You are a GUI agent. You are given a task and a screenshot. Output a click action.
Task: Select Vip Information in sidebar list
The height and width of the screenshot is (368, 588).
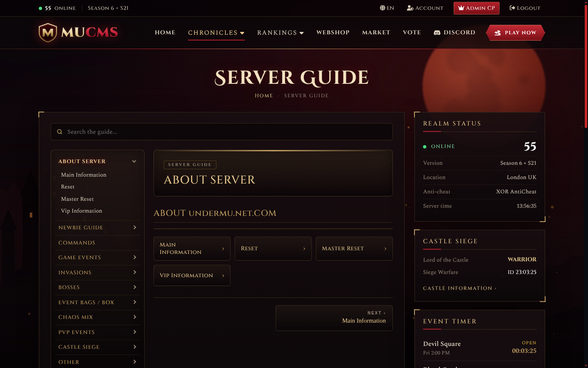82,211
